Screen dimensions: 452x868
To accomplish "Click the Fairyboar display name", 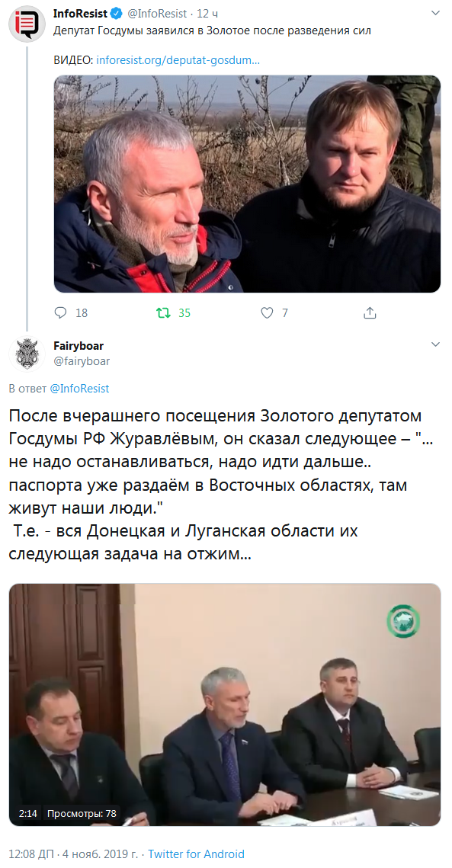I will coord(79,345).
